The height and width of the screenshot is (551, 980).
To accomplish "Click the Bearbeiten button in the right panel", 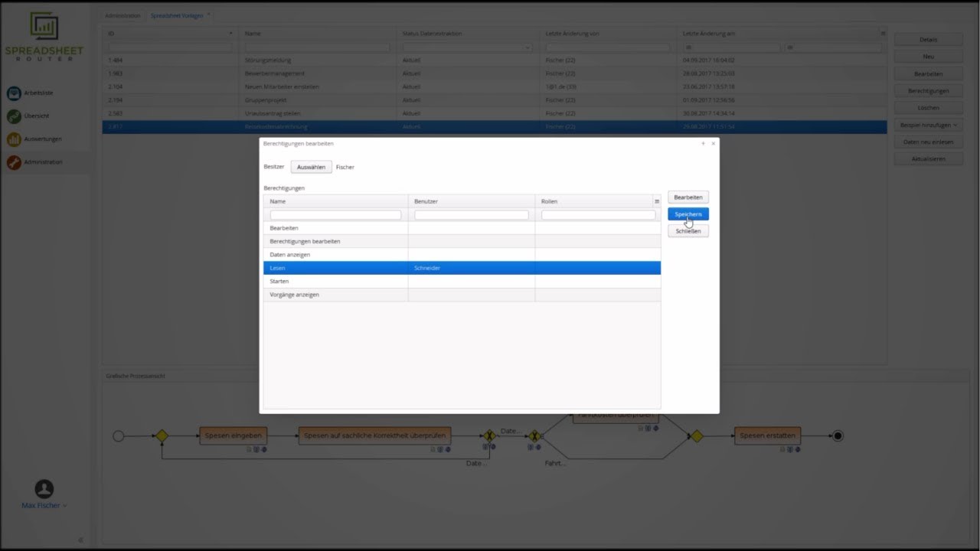I will point(928,74).
